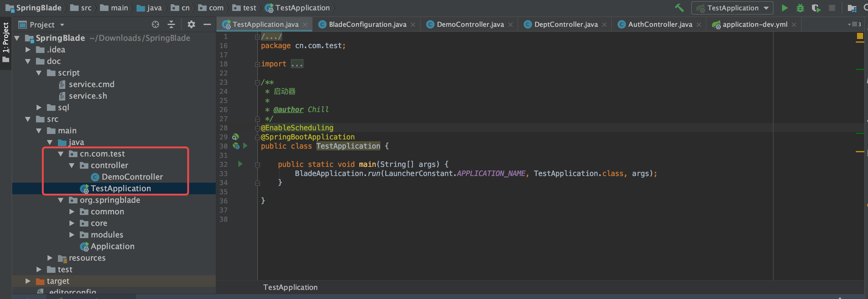Collapse the cn.com.test package
The width and height of the screenshot is (868, 299).
coord(61,154)
